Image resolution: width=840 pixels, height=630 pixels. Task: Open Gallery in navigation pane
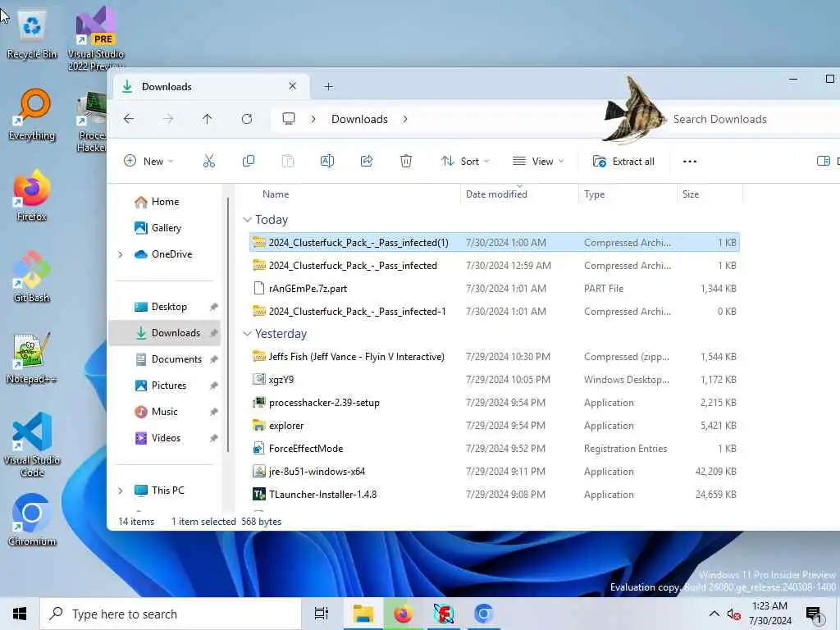pyautogui.click(x=158, y=228)
